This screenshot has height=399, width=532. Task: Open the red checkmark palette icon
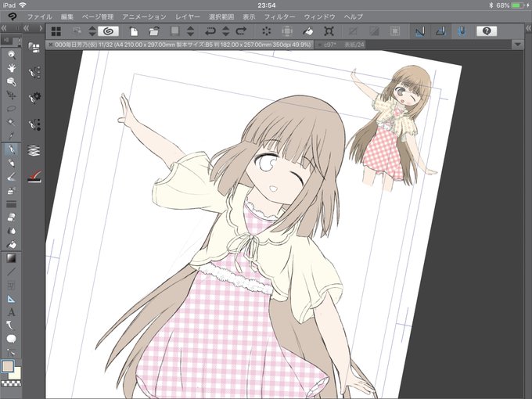coord(34,177)
